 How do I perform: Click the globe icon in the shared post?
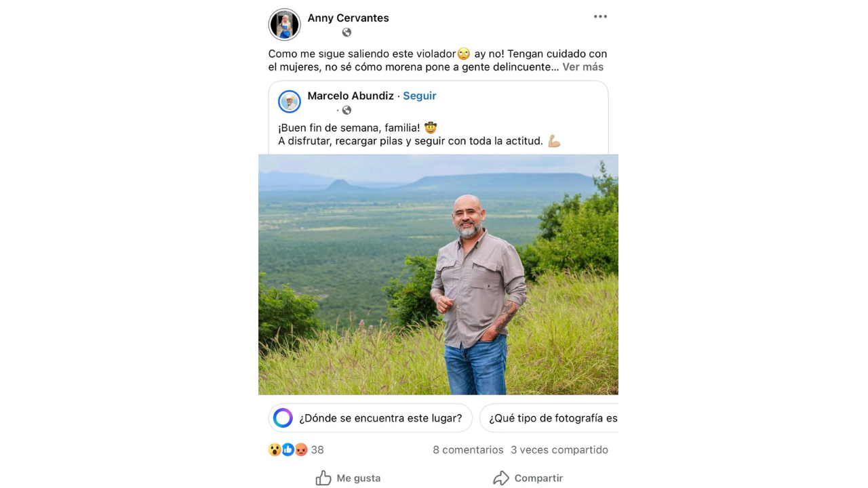(347, 110)
